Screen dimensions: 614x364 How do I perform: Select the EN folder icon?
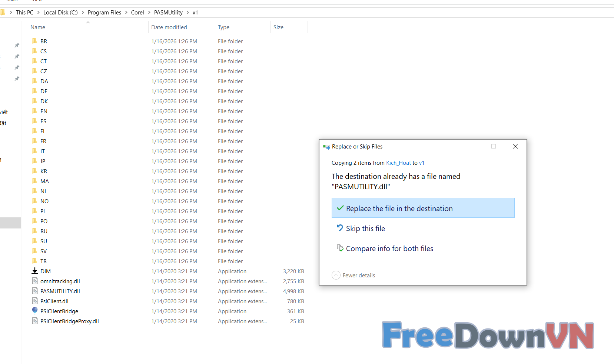35,111
